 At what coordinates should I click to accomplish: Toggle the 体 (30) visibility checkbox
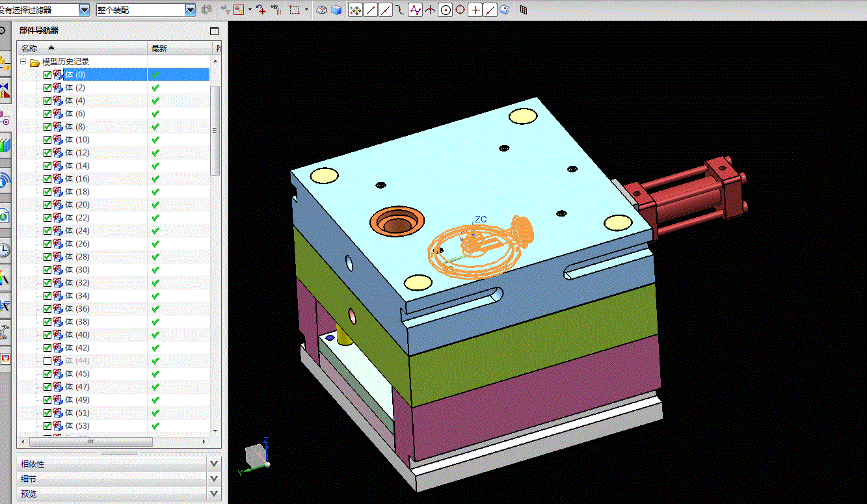[x=47, y=270]
